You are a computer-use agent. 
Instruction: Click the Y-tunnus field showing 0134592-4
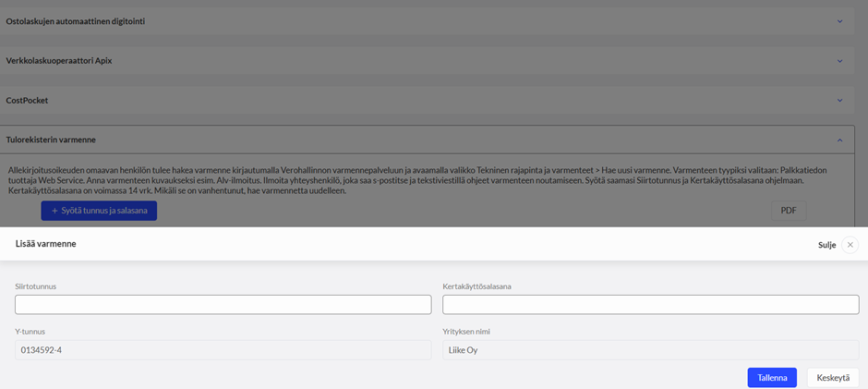pyautogui.click(x=223, y=350)
